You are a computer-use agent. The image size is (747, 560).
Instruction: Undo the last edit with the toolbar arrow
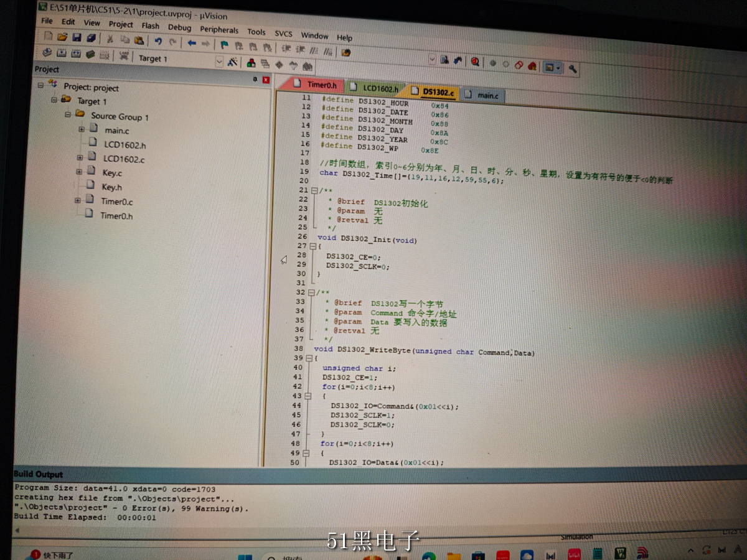click(158, 41)
